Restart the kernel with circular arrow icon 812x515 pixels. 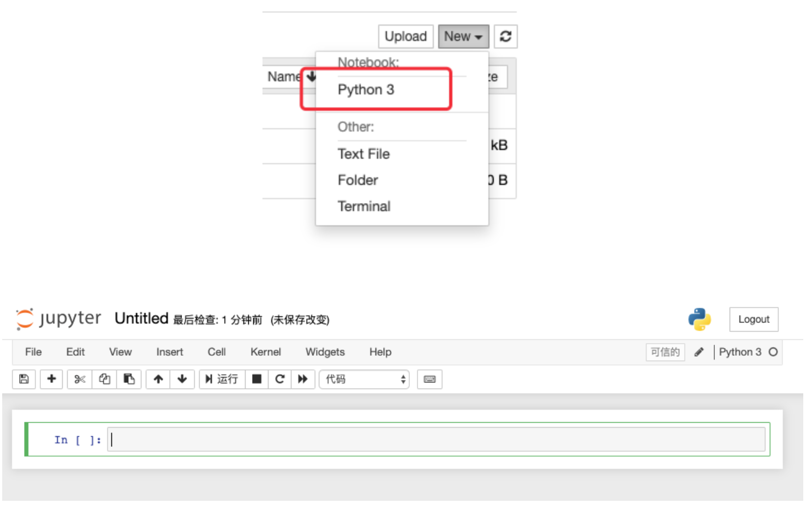(280, 379)
